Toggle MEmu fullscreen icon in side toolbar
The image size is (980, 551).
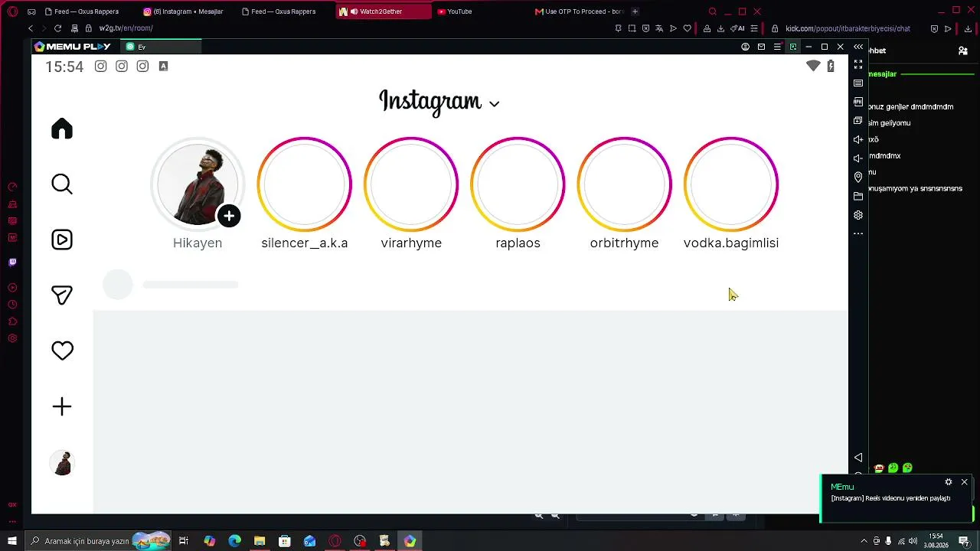858,65
